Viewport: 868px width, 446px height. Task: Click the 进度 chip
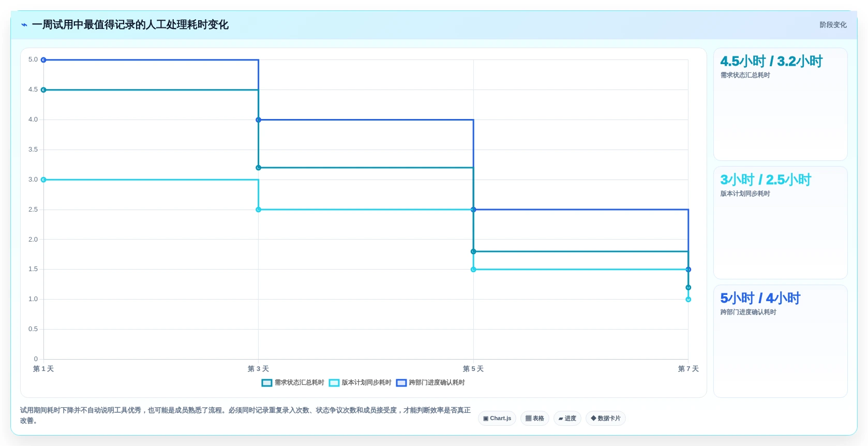(567, 418)
